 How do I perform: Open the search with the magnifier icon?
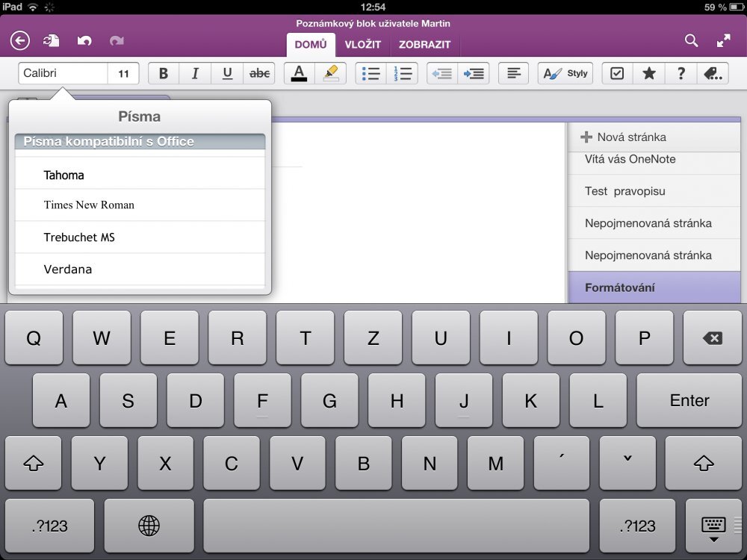click(x=691, y=41)
